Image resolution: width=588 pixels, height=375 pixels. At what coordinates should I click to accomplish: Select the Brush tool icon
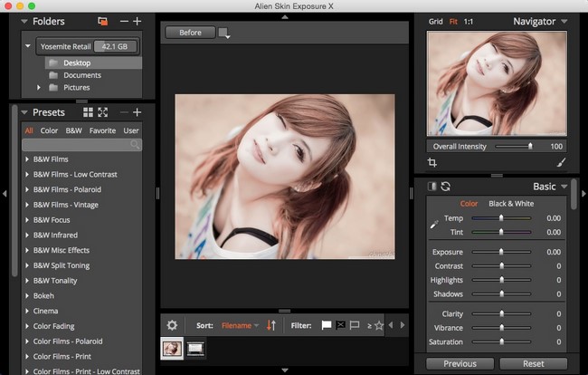pos(561,162)
